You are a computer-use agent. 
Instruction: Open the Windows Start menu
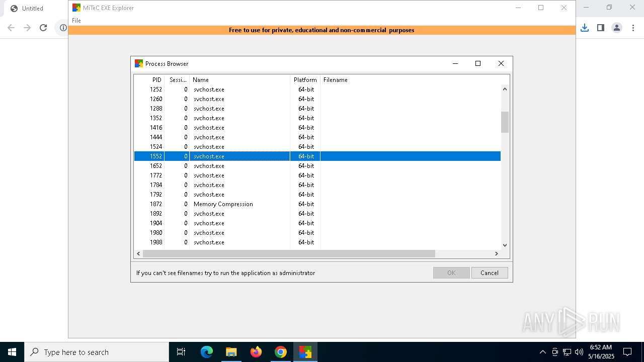click(12, 352)
